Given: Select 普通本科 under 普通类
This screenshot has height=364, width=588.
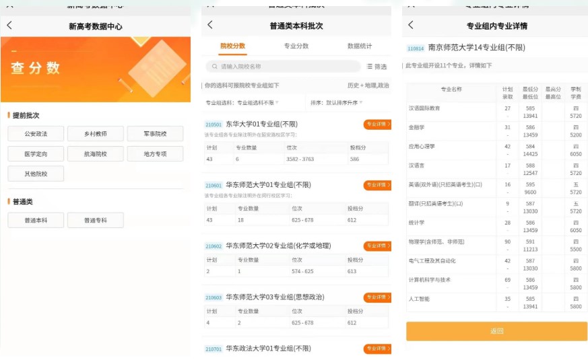Looking at the screenshot, I should pyautogui.click(x=36, y=220).
